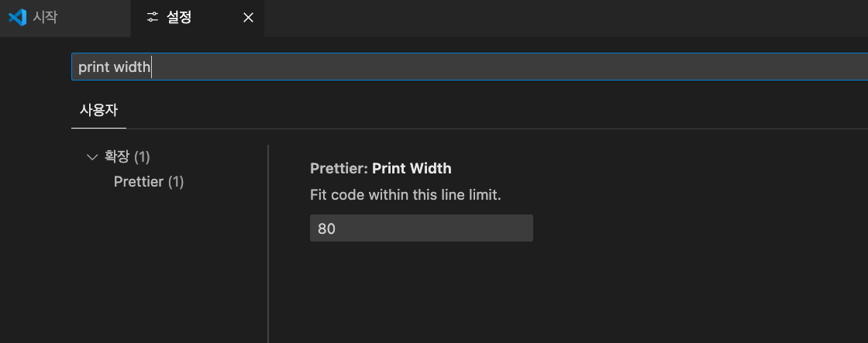
Task: Click the divider between settings tree and content
Action: tap(268, 248)
